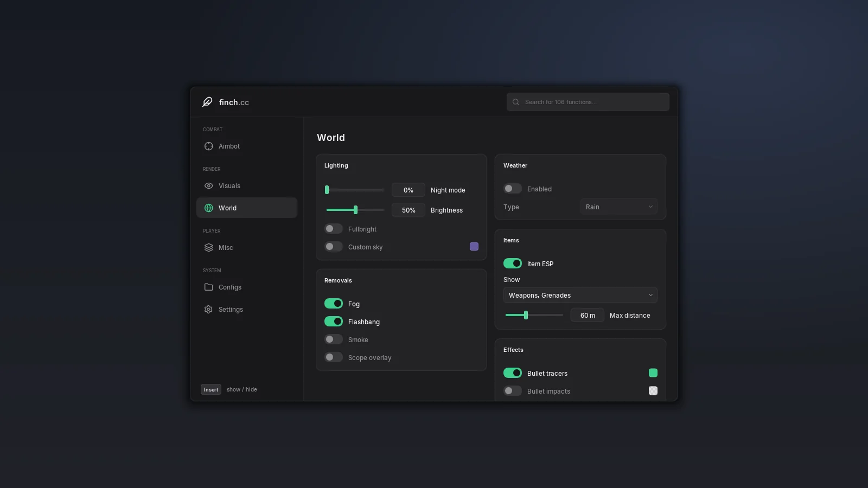Enable the Weather toggle
This screenshot has width=868, height=488.
(x=513, y=189)
